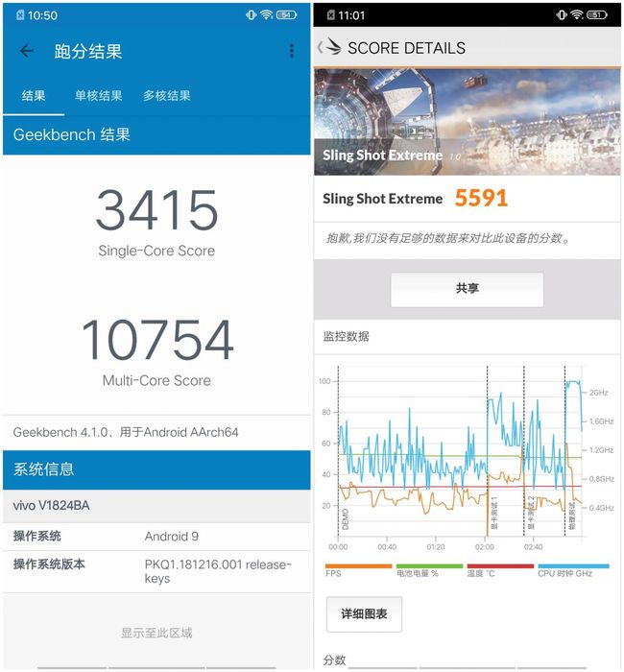Tap the vibrate icon in right status bar

[561, 15]
